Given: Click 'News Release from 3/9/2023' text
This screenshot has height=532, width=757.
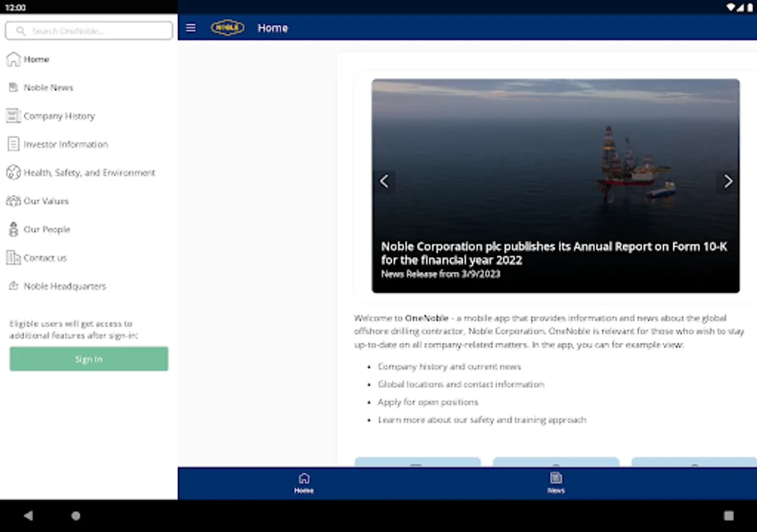Looking at the screenshot, I should click(441, 274).
